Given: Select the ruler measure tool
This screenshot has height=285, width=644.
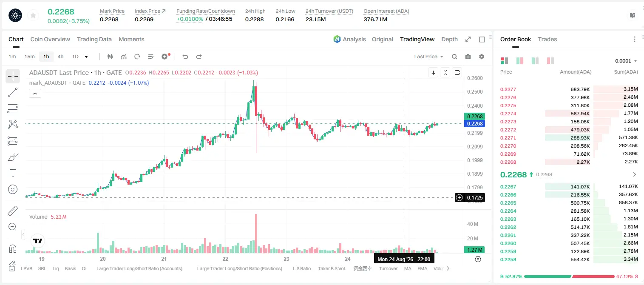Looking at the screenshot, I should tap(13, 211).
